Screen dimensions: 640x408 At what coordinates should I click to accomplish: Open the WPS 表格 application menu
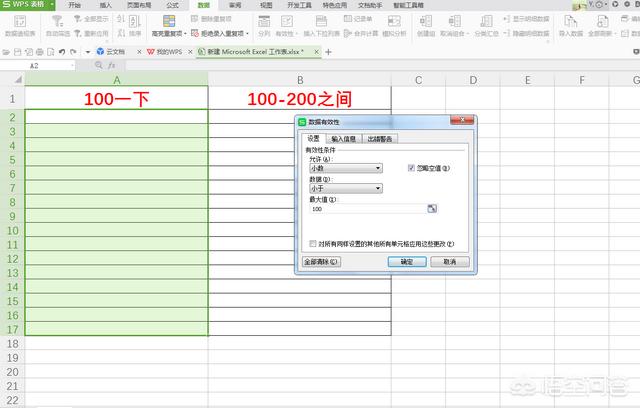pyautogui.click(x=27, y=4)
